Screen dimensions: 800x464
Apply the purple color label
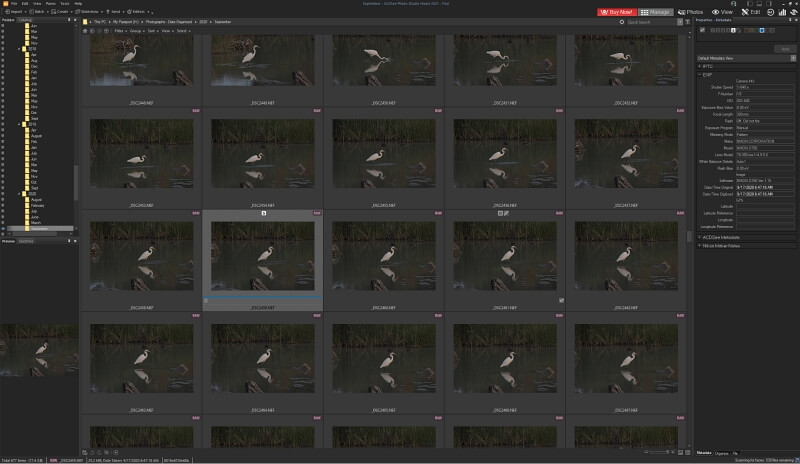click(x=767, y=30)
